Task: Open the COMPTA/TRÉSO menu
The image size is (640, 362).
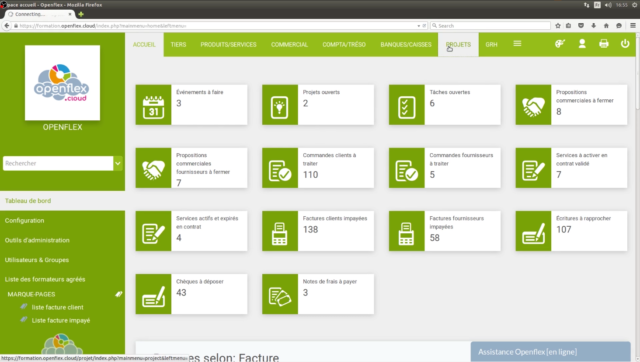Action: pos(344,44)
